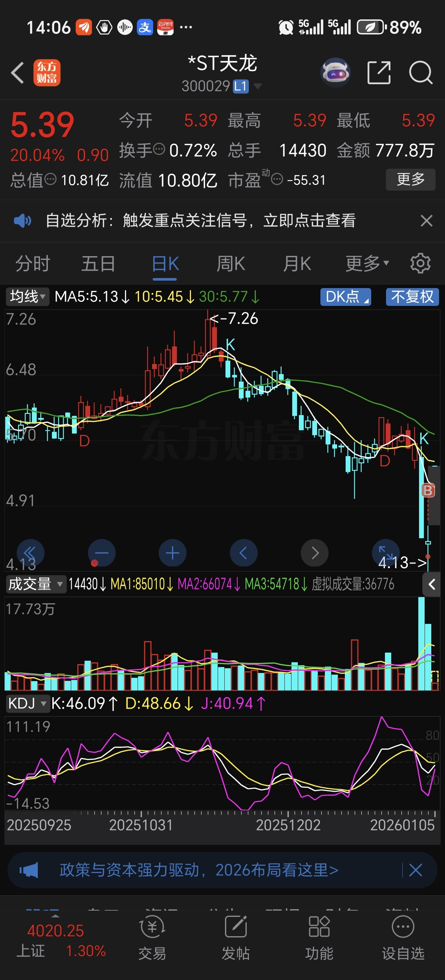Screen dimensions: 445x980
Task: Tap info icon next to 换手
Action: pyautogui.click(x=159, y=148)
